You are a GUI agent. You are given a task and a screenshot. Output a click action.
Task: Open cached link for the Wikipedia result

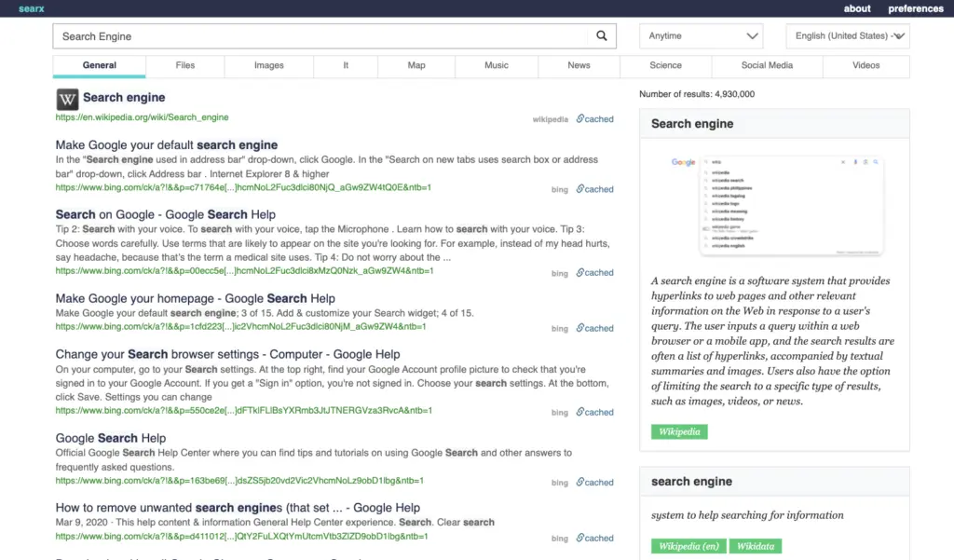pyautogui.click(x=595, y=118)
